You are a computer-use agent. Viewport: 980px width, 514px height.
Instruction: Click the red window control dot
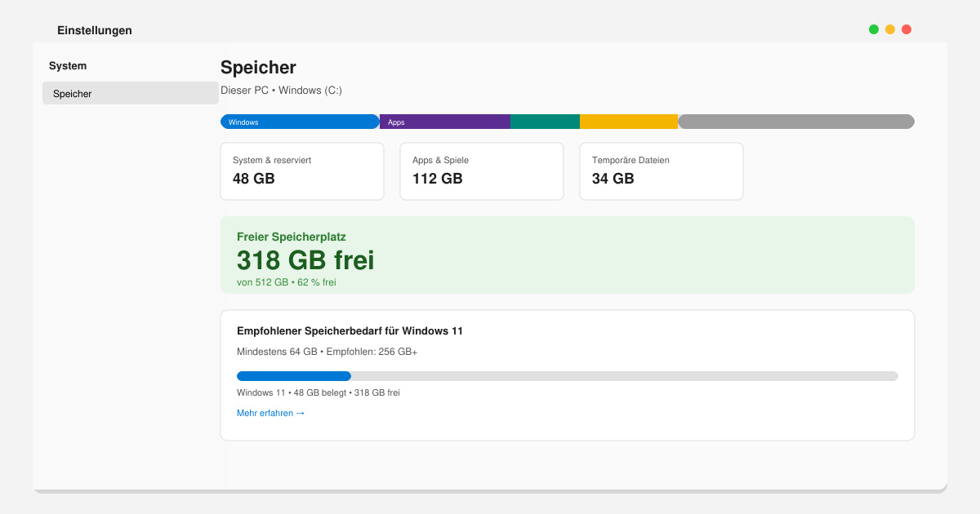[906, 29]
